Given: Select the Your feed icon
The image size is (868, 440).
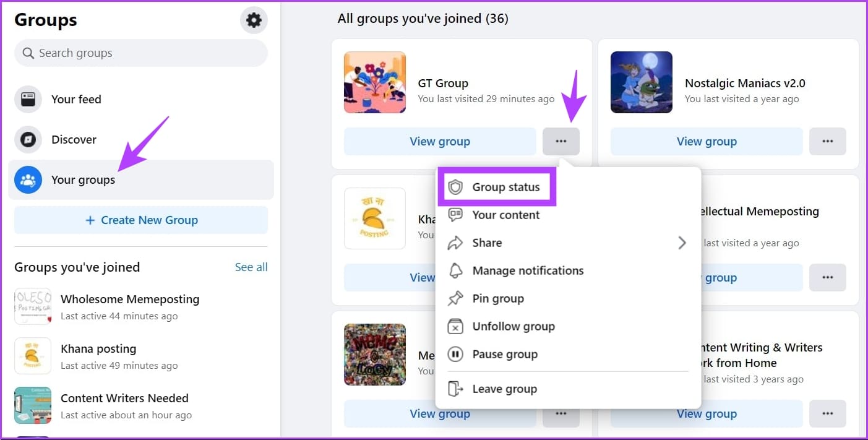Looking at the screenshot, I should [28, 99].
